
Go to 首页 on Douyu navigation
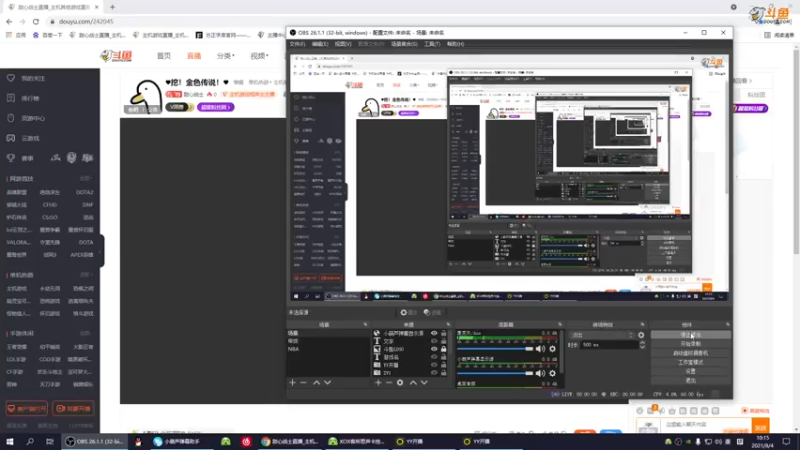164,56
